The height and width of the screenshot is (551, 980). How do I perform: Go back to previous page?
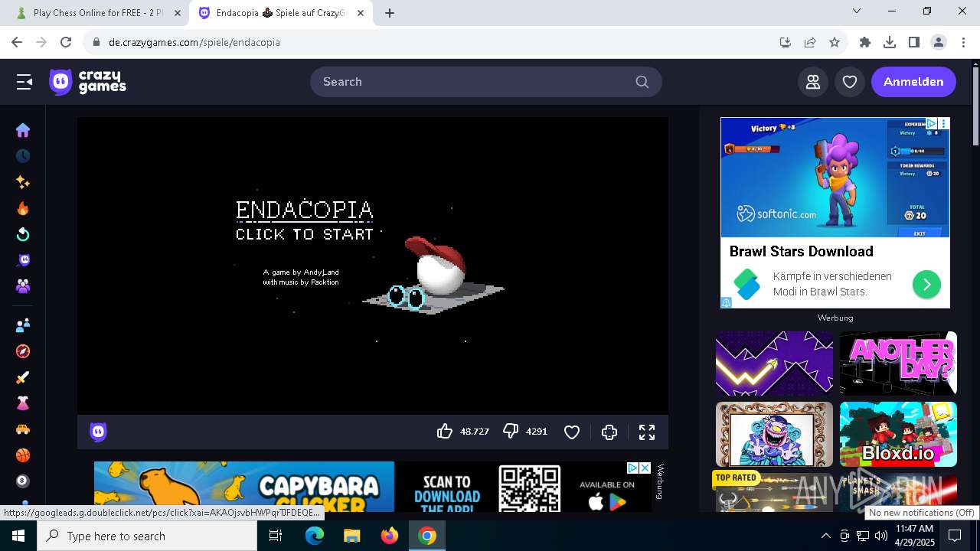pos(17,42)
